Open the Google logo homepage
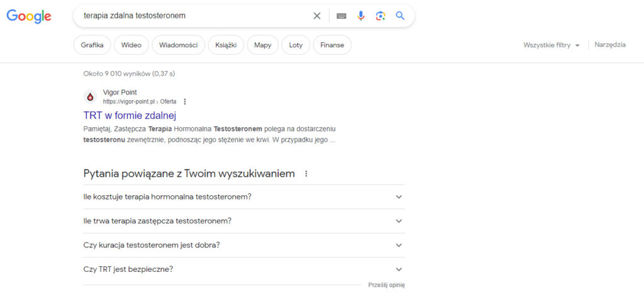 (x=29, y=16)
